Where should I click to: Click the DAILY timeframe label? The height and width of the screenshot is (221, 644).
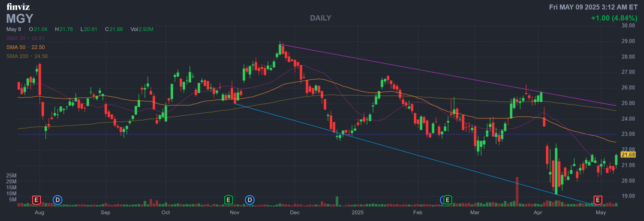[320, 18]
